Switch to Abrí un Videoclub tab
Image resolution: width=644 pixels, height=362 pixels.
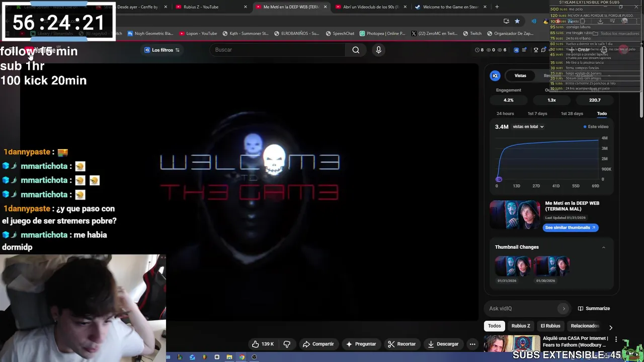pyautogui.click(x=371, y=7)
